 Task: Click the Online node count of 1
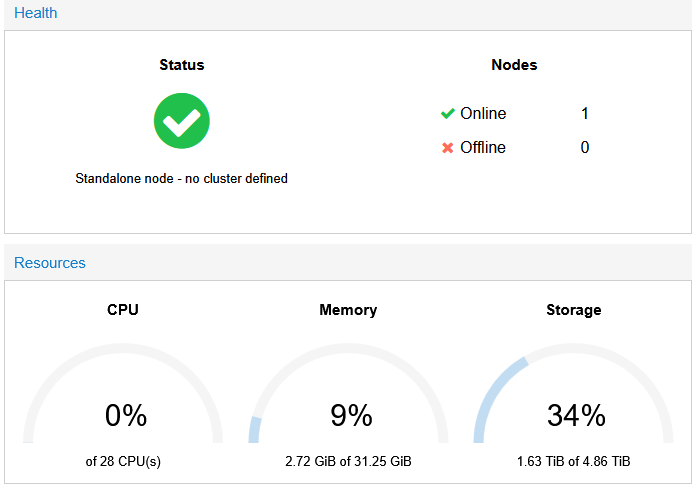click(585, 114)
